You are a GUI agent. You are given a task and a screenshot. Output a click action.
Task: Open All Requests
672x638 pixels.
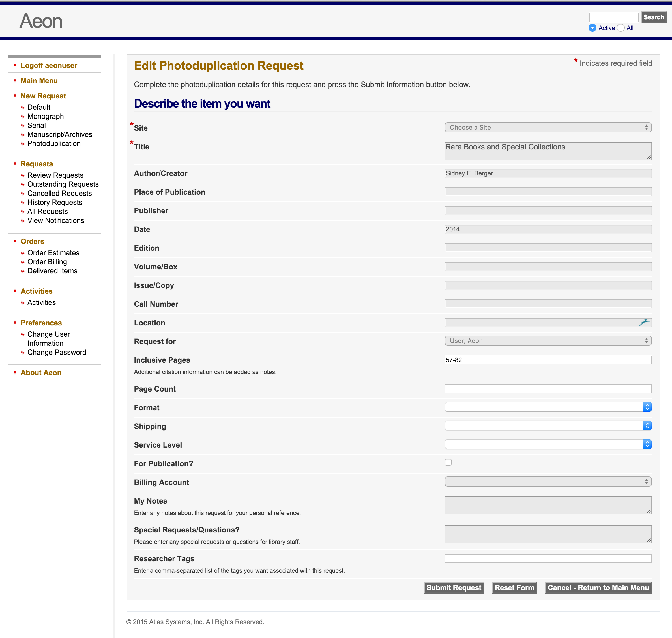point(48,212)
